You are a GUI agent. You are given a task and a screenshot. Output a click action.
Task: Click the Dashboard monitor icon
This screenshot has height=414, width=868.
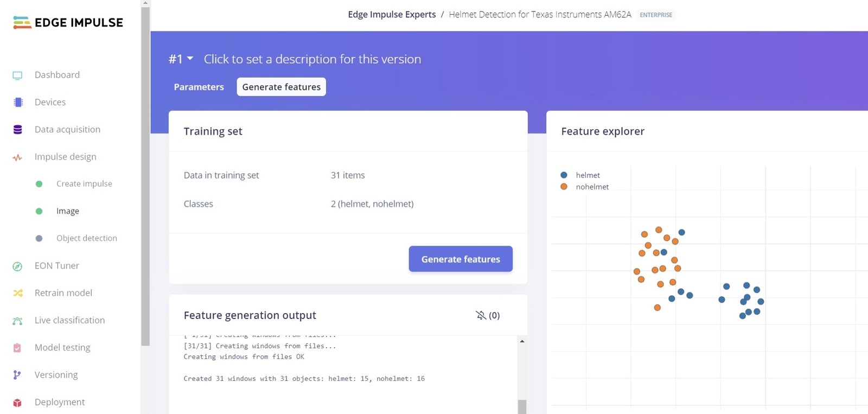point(17,75)
